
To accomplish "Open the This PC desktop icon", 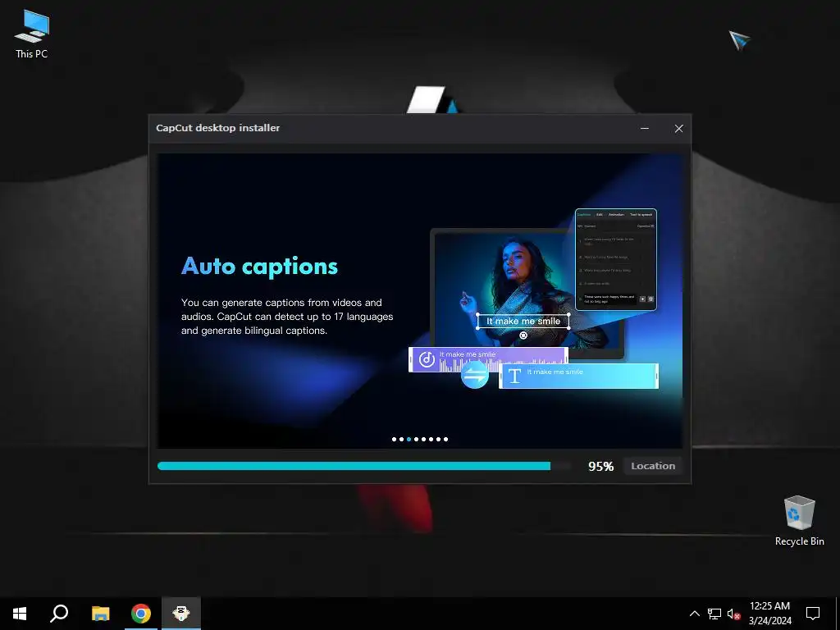I will point(32,34).
